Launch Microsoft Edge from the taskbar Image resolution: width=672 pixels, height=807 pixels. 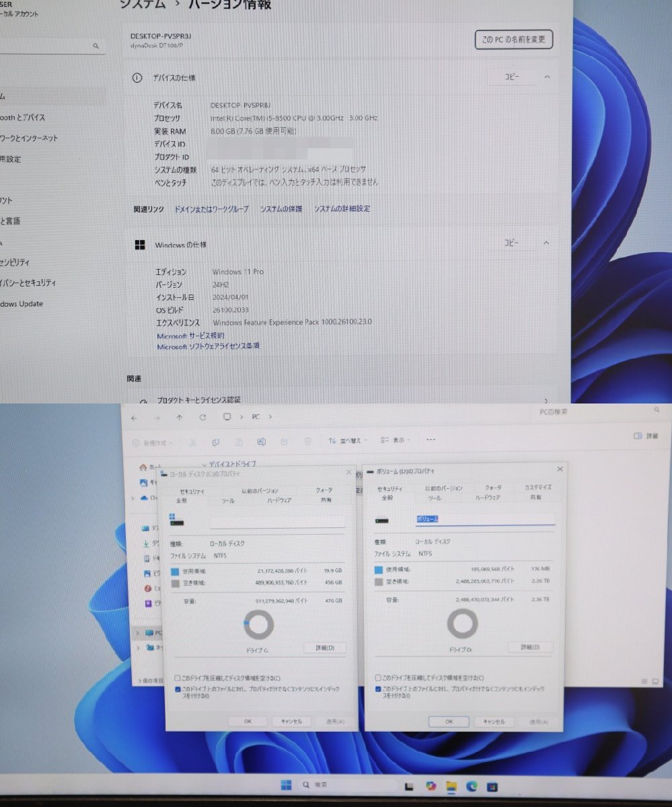(472, 785)
